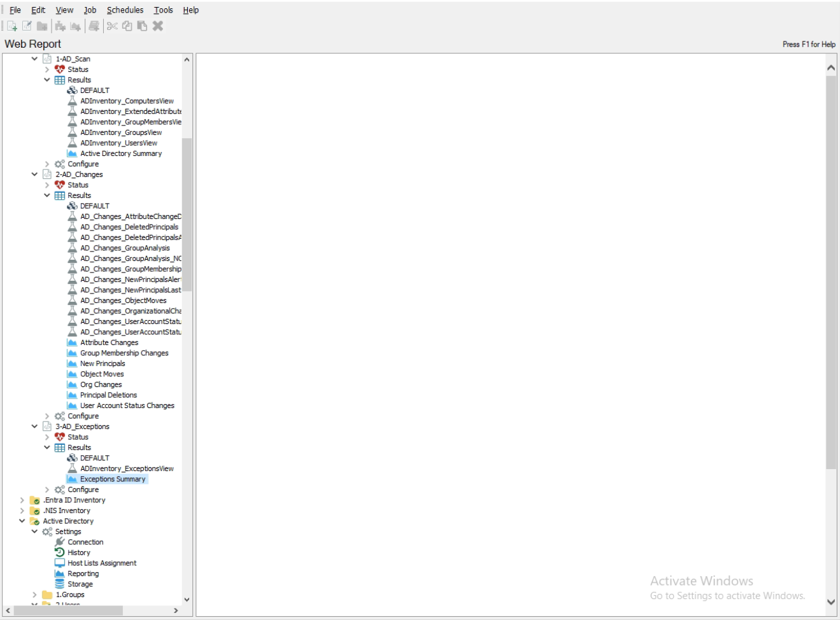Collapse Results under 1-AD_Scan

click(47, 80)
